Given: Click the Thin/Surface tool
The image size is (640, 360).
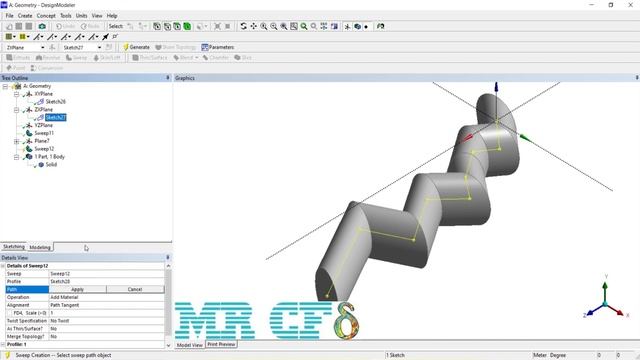Looking at the screenshot, I should tap(150, 58).
